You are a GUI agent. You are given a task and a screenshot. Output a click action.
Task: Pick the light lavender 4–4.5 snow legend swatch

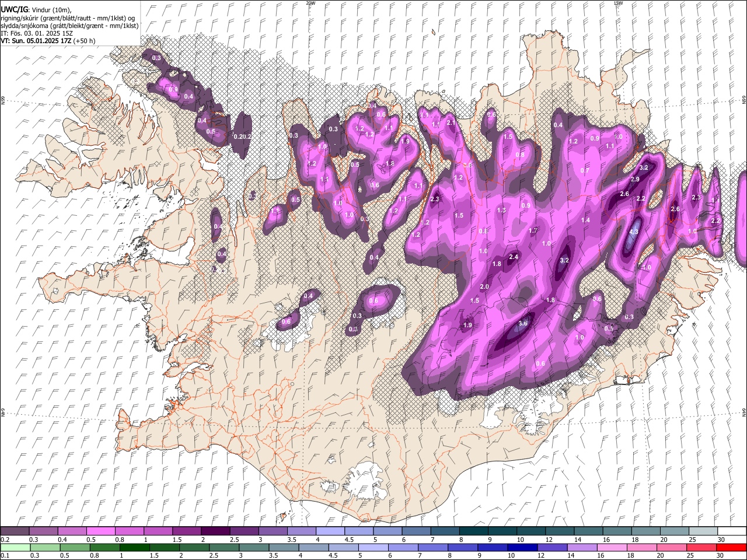point(330,531)
